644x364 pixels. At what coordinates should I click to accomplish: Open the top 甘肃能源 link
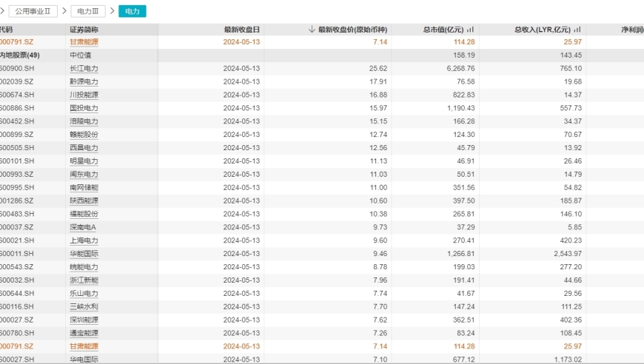tap(84, 42)
